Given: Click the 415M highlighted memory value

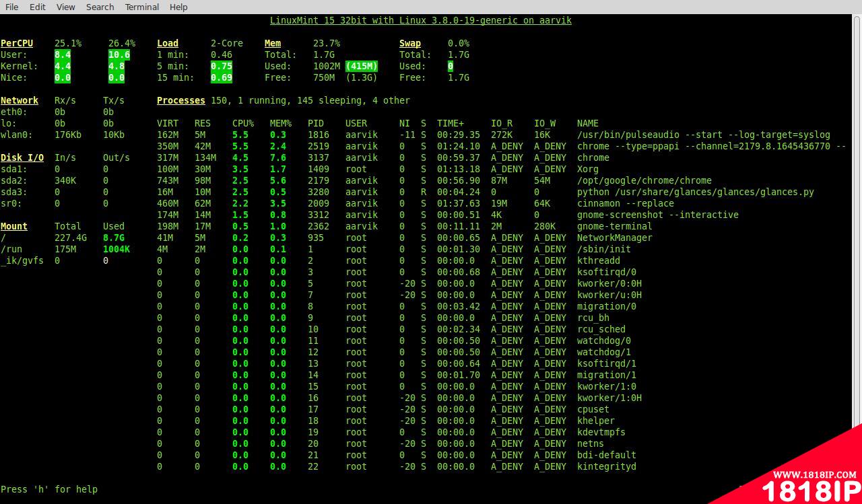Looking at the screenshot, I should click(x=362, y=66).
